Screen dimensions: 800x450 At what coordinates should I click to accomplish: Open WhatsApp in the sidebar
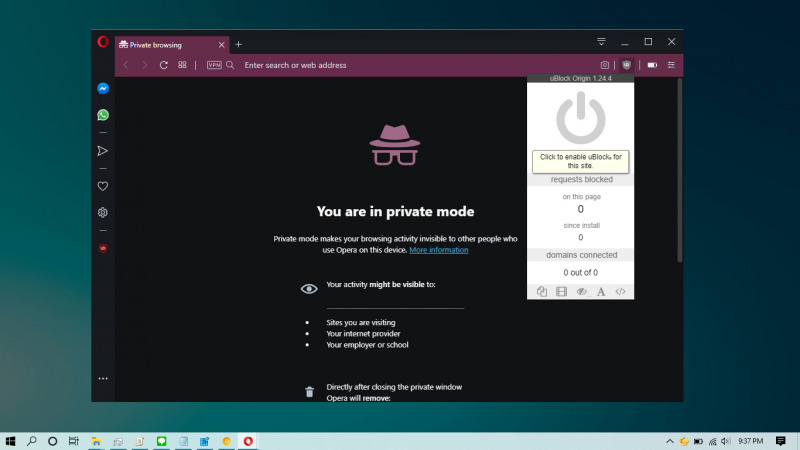tap(103, 115)
